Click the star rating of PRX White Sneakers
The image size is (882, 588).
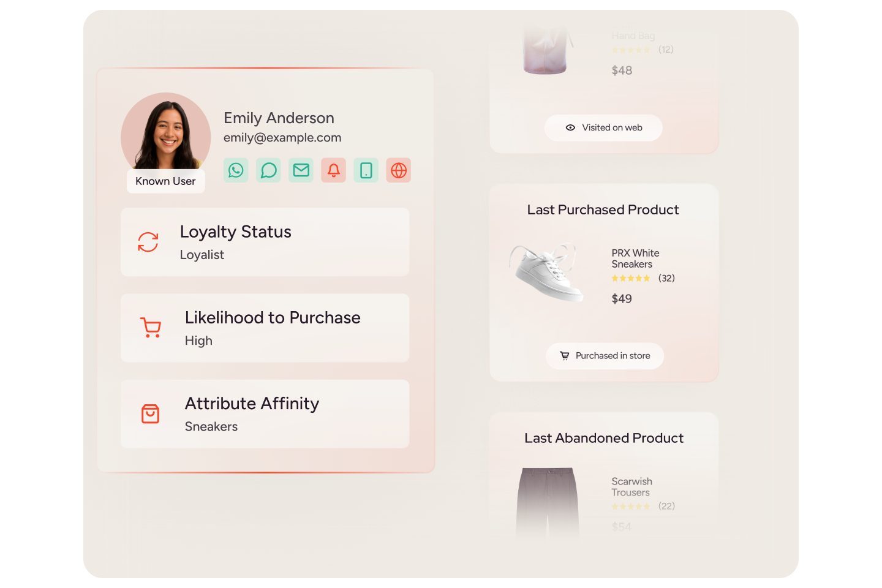coord(631,278)
